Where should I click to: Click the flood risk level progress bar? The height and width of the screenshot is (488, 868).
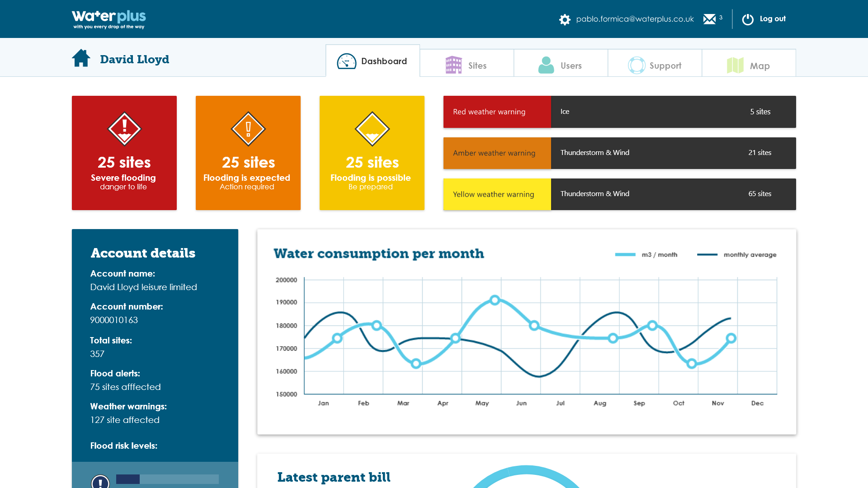pos(167,479)
